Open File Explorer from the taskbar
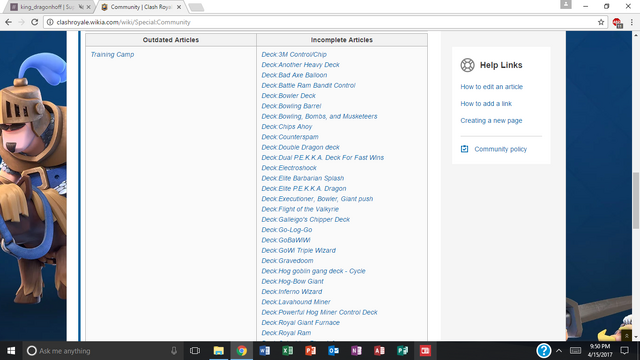 point(219,351)
